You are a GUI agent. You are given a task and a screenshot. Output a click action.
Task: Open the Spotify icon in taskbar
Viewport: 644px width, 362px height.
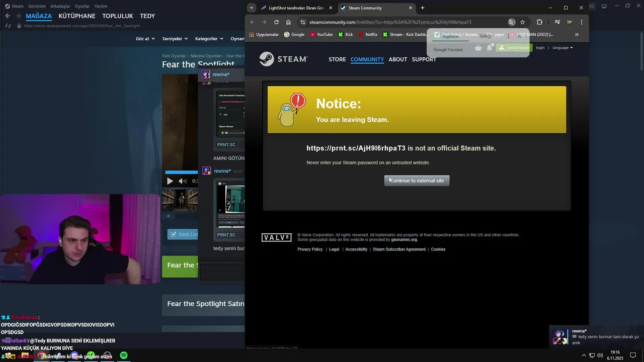click(x=124, y=355)
